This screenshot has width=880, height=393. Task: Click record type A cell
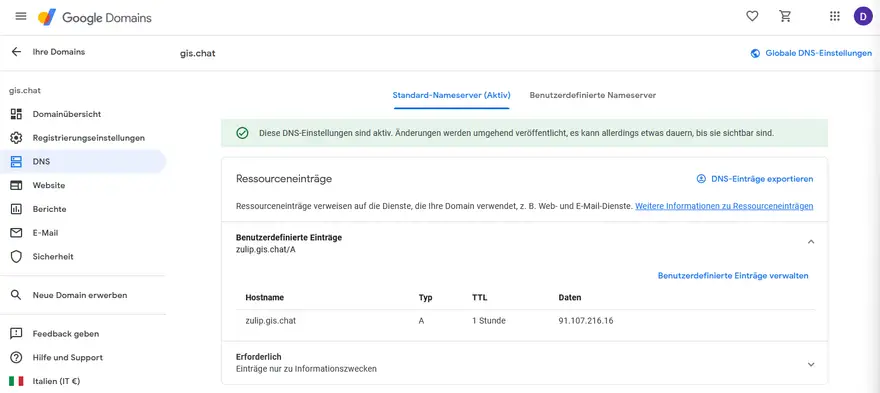(421, 321)
